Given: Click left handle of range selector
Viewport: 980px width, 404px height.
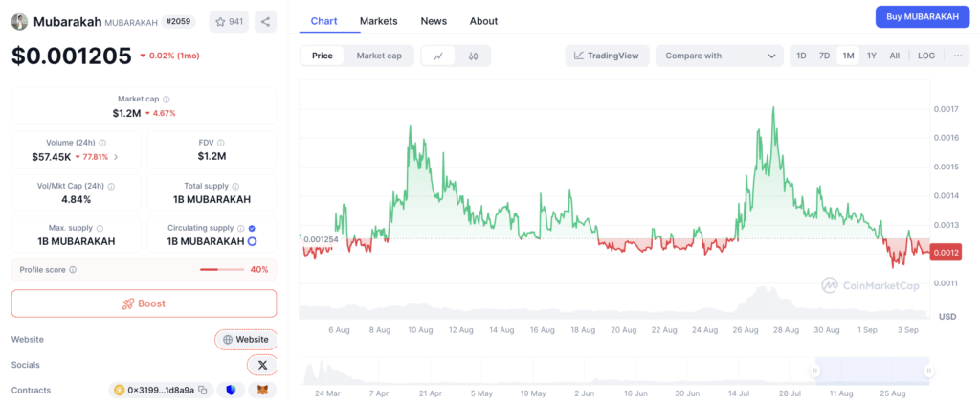Looking at the screenshot, I should tap(815, 370).
